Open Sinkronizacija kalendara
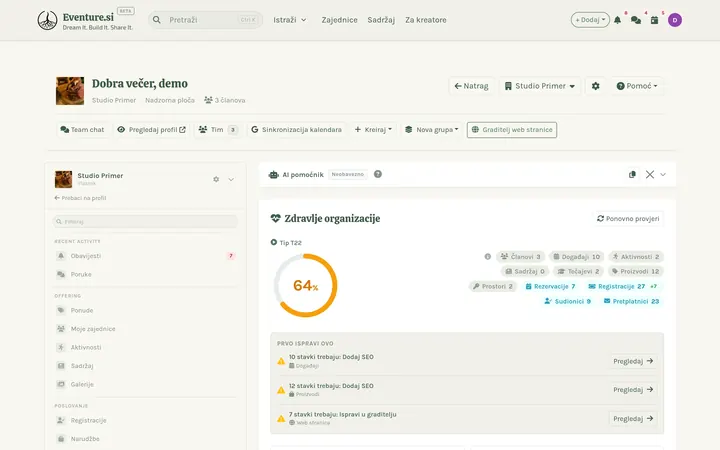 pyautogui.click(x=296, y=129)
